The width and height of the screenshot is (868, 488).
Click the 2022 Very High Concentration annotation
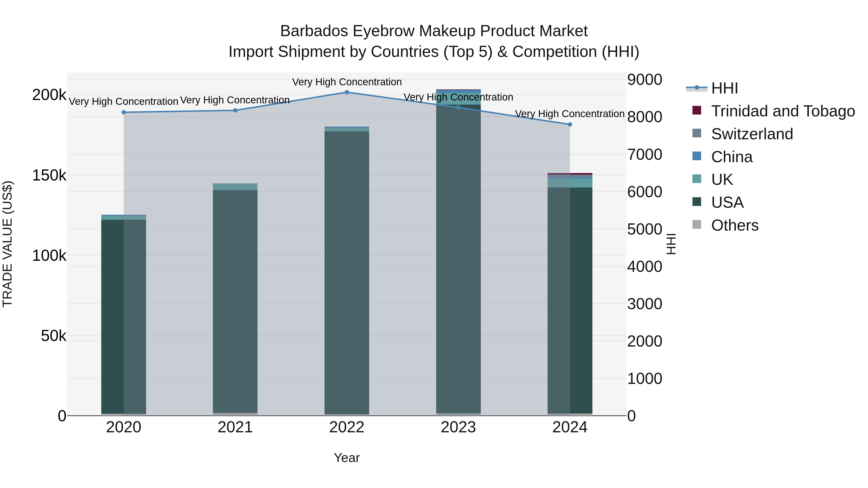point(347,82)
